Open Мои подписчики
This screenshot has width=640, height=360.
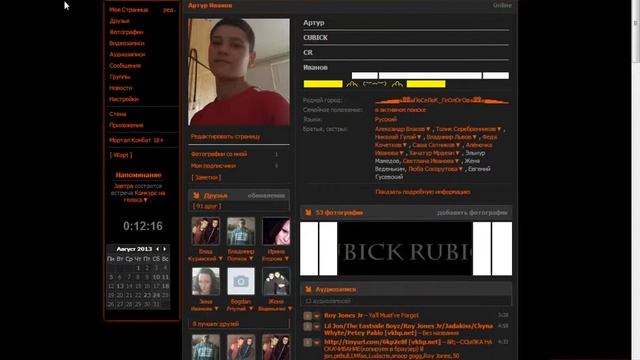213,166
